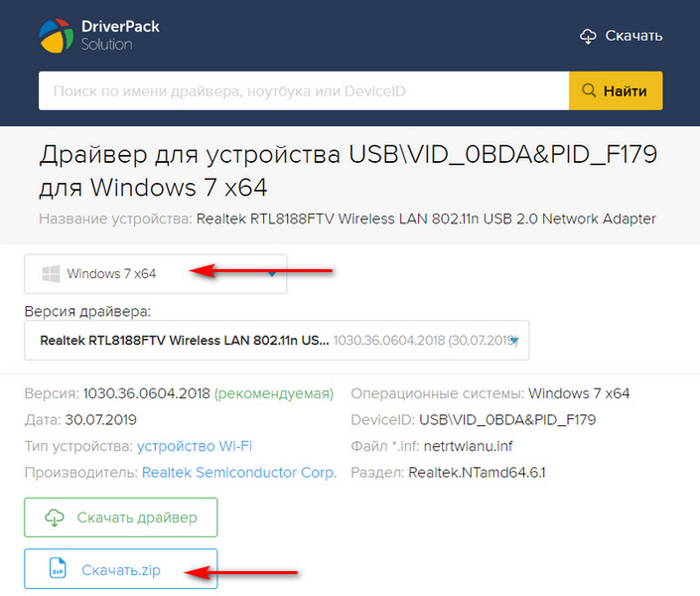Click the Версия драйвера: label
Viewport: 700px width, 596px height.
pos(87,311)
